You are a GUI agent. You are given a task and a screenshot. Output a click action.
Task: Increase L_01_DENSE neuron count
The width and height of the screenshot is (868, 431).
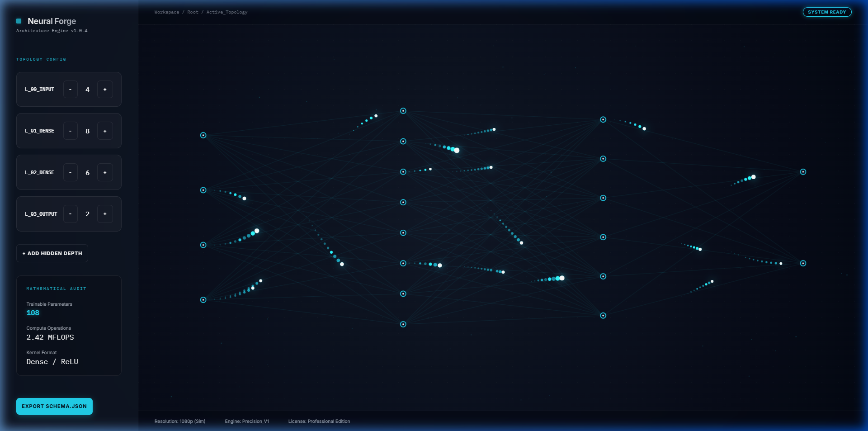point(105,131)
